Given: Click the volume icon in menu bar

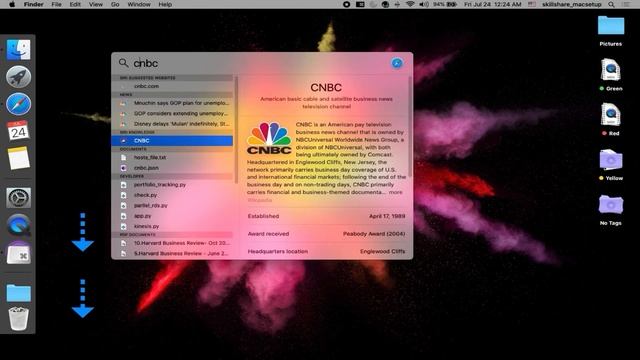Looking at the screenshot, I should [x=424, y=4].
